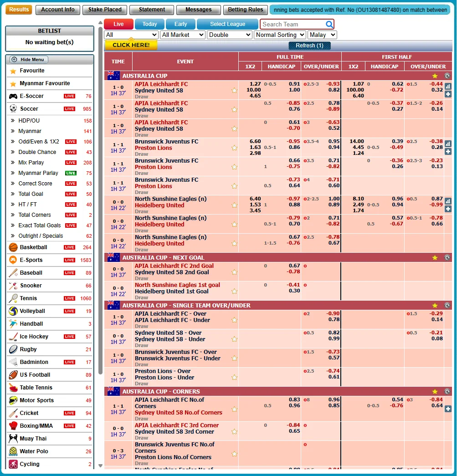Click the search magnifier icon
Viewport: 457px width, 476px height.
[x=329, y=24]
